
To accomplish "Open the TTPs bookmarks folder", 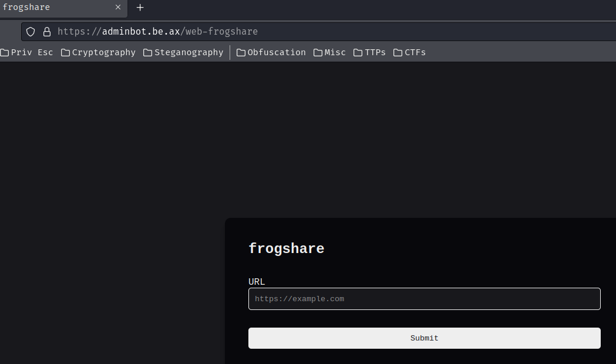I will pos(369,52).
